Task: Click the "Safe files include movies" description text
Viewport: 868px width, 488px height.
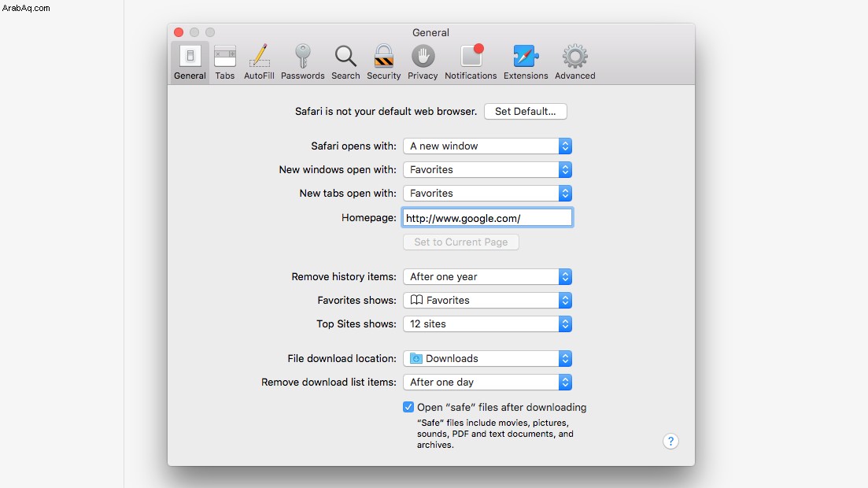Action: coord(495,434)
